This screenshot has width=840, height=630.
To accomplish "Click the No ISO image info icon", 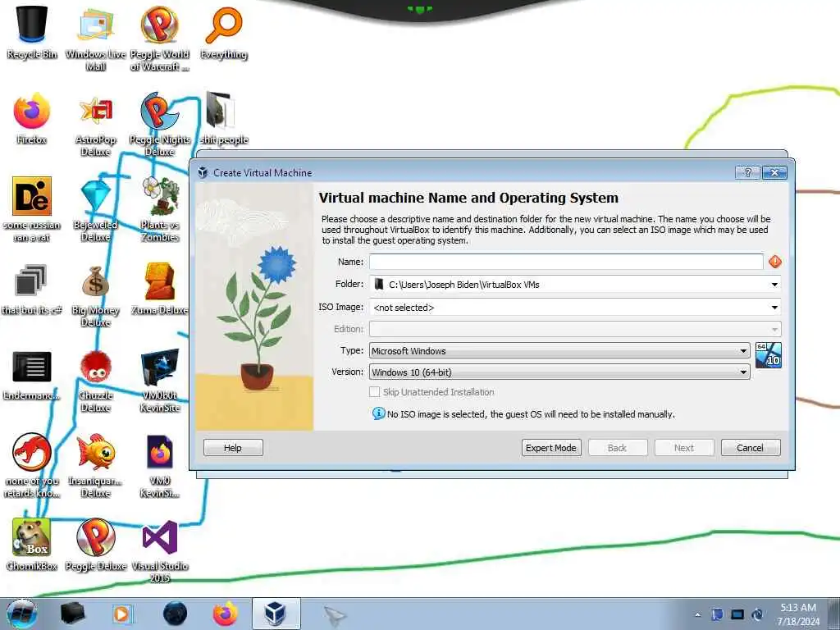I will click(378, 413).
